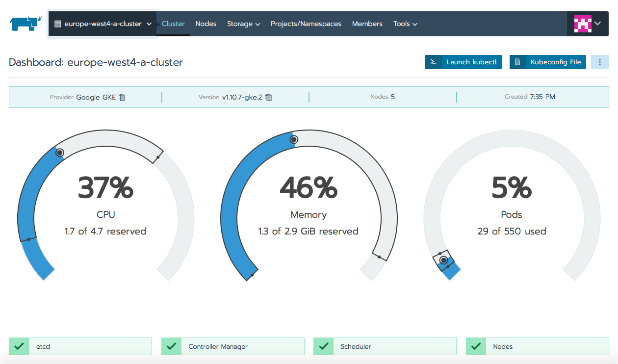Screen dimensions: 618x364
Task: Click the CPU gauge reserved marker
Action: (60, 153)
